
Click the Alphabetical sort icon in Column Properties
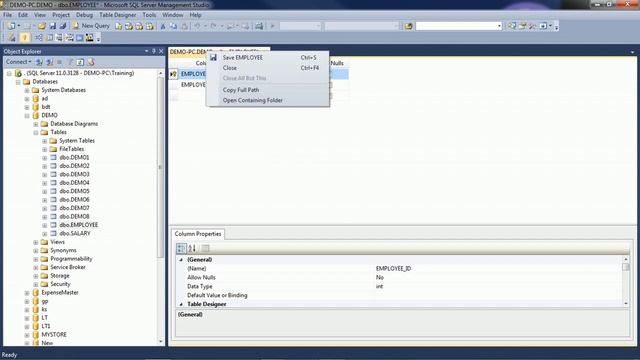tap(192, 248)
